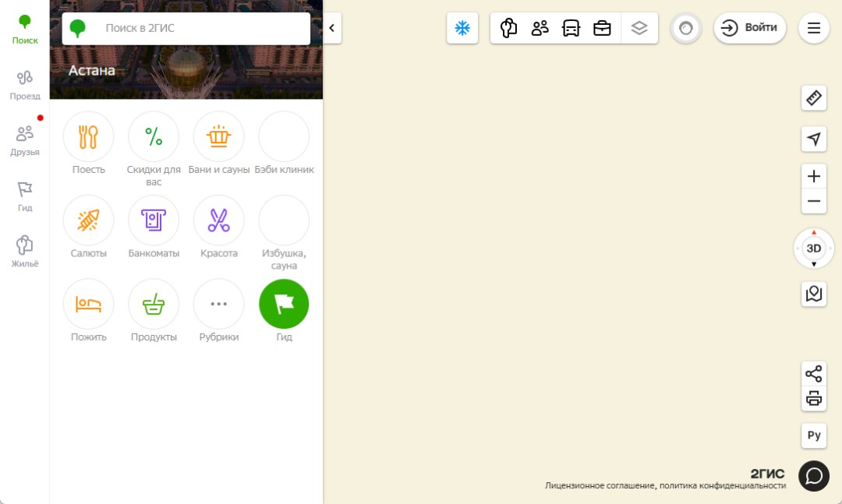
Task: Click the green 2ГИС logo in search bar
Action: 78,29
